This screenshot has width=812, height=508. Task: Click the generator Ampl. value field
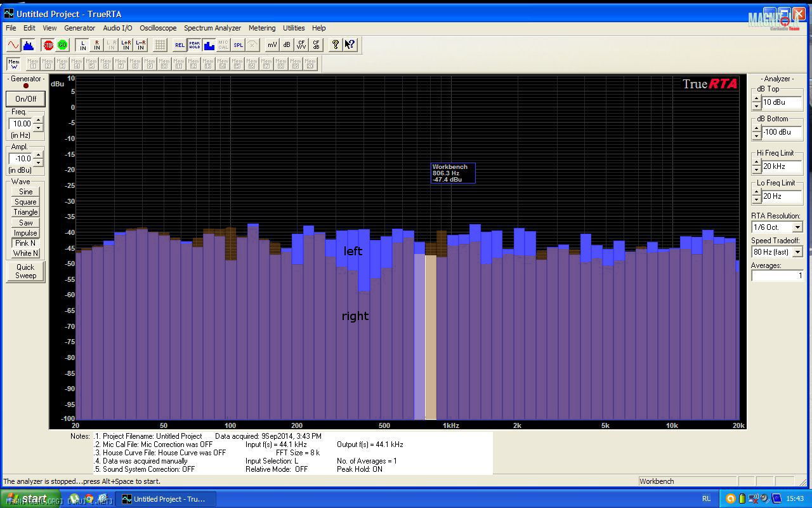[x=21, y=159]
